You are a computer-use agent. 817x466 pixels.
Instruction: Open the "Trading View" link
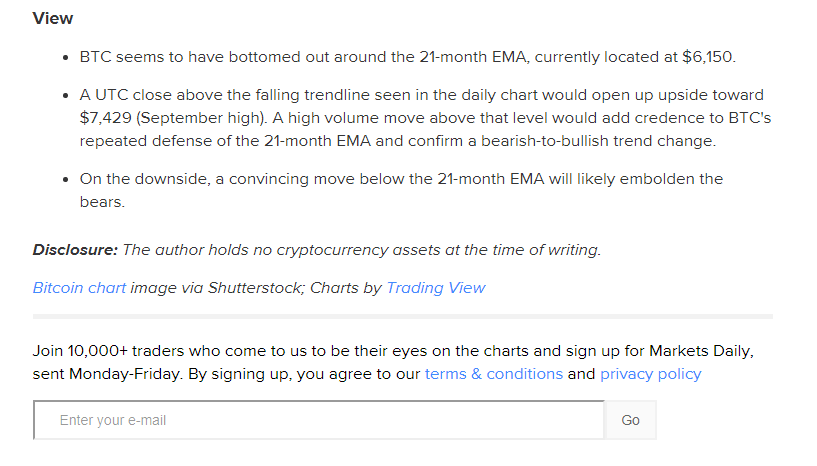(x=435, y=288)
